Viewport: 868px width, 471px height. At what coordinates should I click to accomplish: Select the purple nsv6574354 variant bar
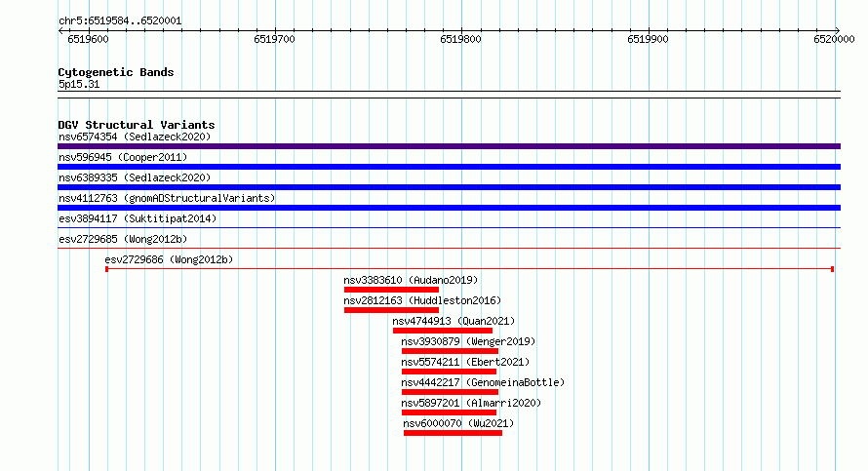coord(449,146)
